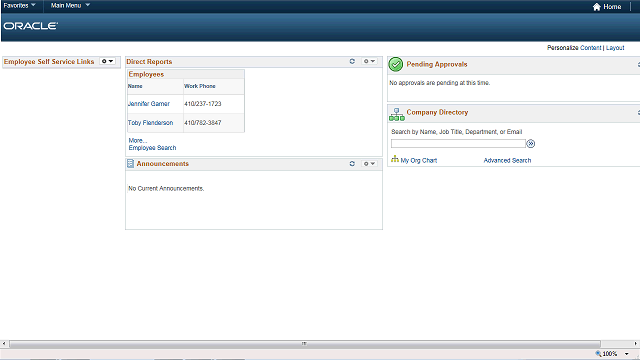Open Personalize Content link
This screenshot has height=360, width=640.
[x=591, y=48]
